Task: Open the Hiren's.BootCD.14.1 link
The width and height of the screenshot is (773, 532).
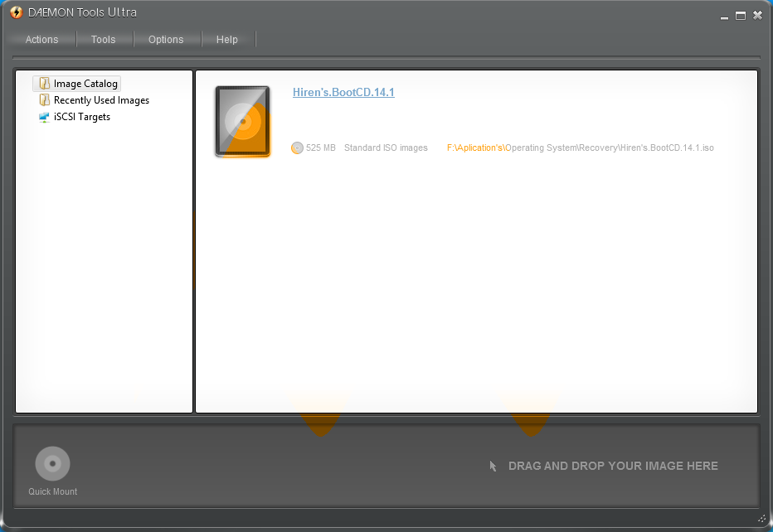Action: pos(343,92)
